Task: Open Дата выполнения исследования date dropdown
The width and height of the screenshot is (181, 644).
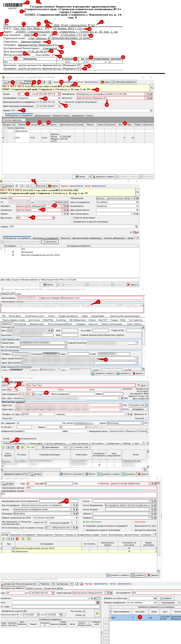Action: tap(59, 102)
